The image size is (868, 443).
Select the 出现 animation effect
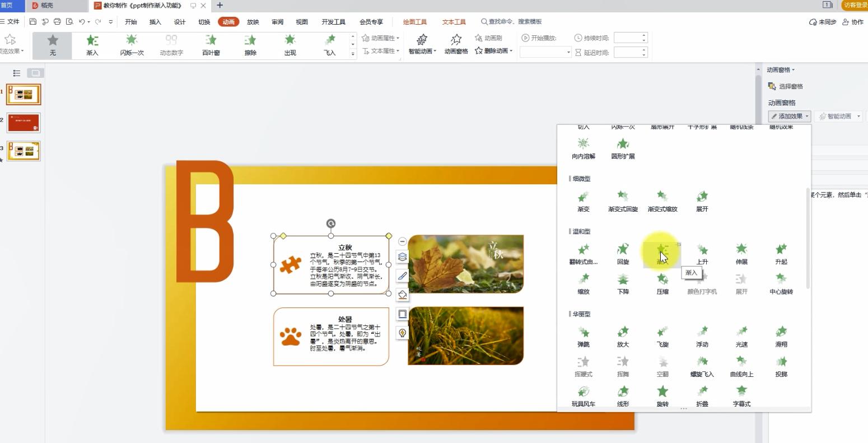[x=290, y=45]
